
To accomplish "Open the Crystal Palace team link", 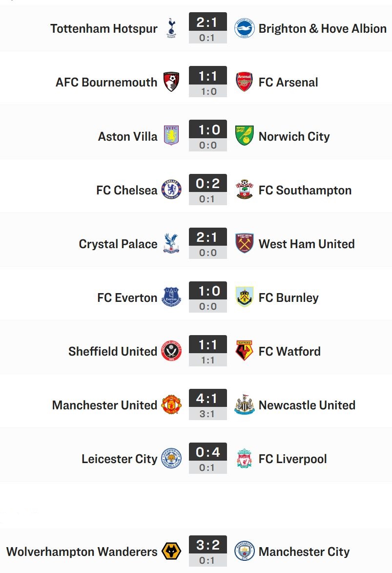I will click(118, 244).
